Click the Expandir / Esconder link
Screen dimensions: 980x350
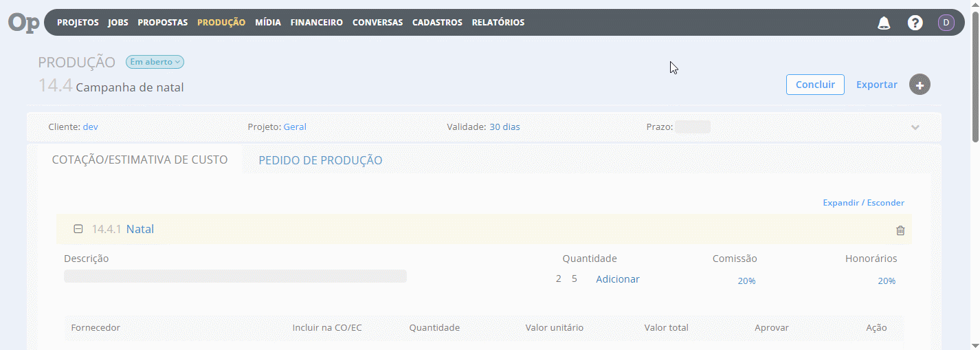coord(864,203)
